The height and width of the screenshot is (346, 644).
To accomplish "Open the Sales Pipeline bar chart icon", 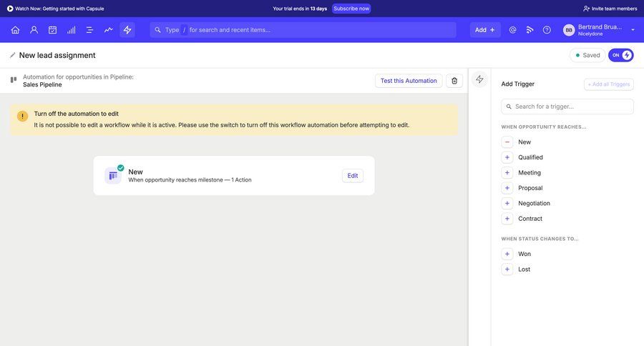I will pos(71,30).
